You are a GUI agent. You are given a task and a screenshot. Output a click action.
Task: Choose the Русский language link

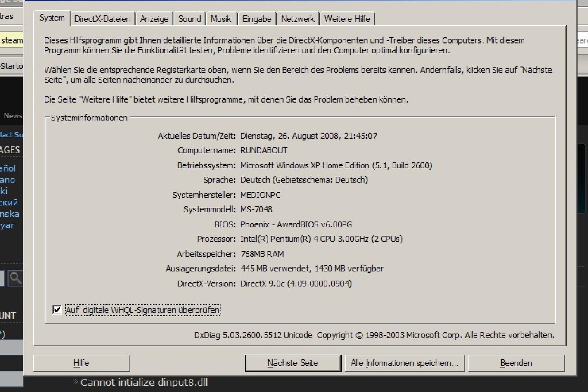(x=9, y=203)
